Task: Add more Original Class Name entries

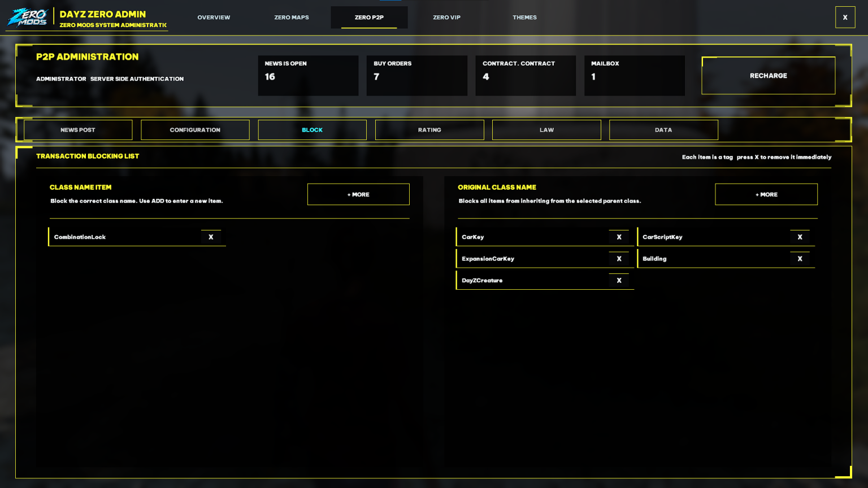Action: 766,194
